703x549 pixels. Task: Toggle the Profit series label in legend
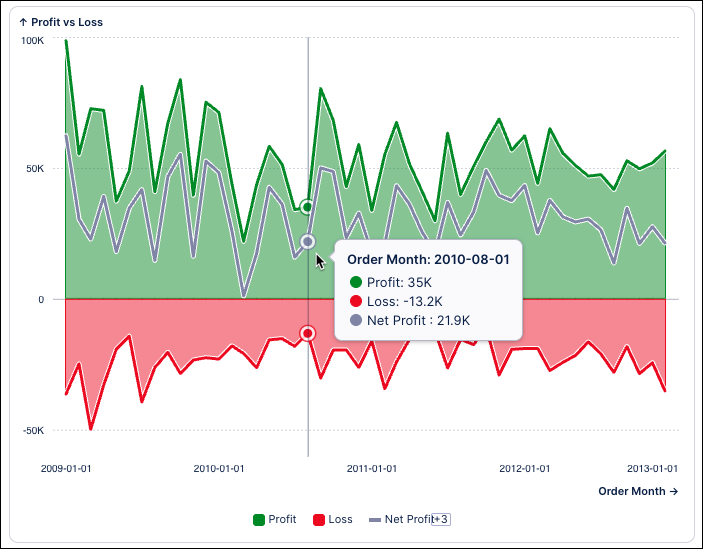point(282,519)
